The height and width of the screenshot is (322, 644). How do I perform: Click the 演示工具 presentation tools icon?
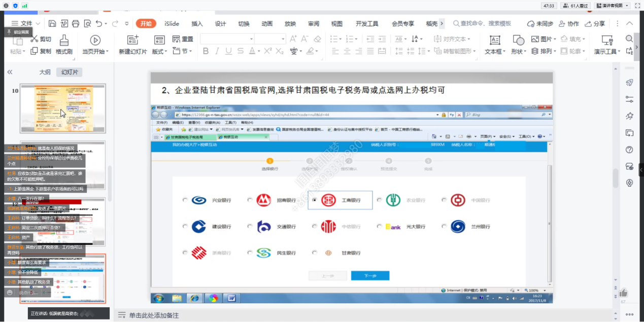(x=607, y=40)
